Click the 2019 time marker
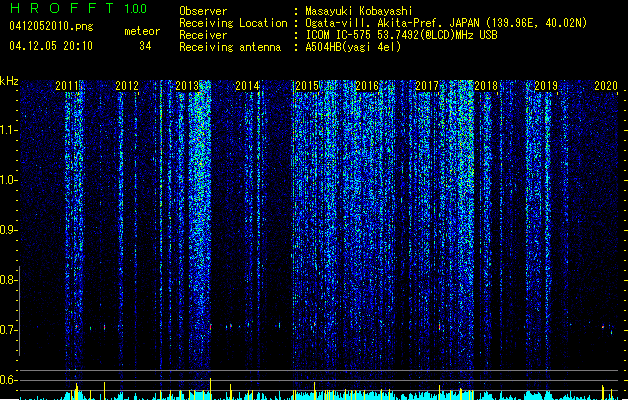 click(546, 85)
